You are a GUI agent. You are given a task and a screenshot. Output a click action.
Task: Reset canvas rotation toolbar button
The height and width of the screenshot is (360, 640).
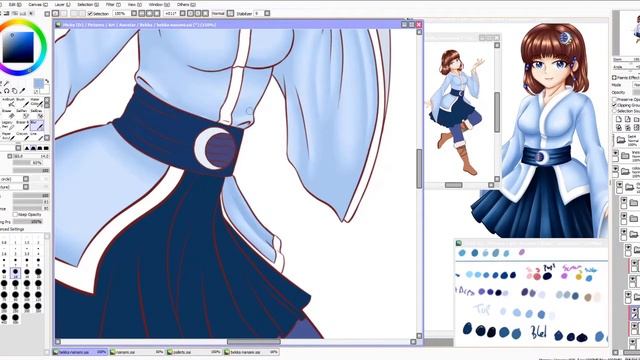tap(206, 13)
